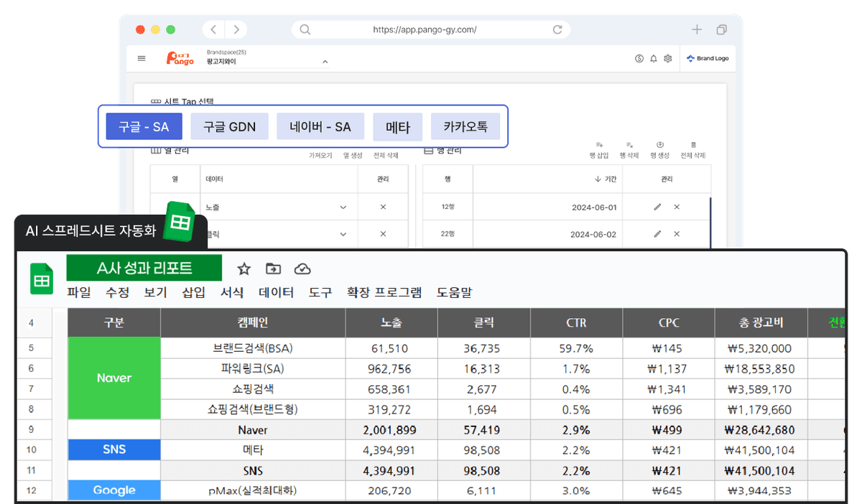Image resolution: width=862 pixels, height=504 pixels.
Task: Click the 행 생성 row create icon
Action: point(660,149)
